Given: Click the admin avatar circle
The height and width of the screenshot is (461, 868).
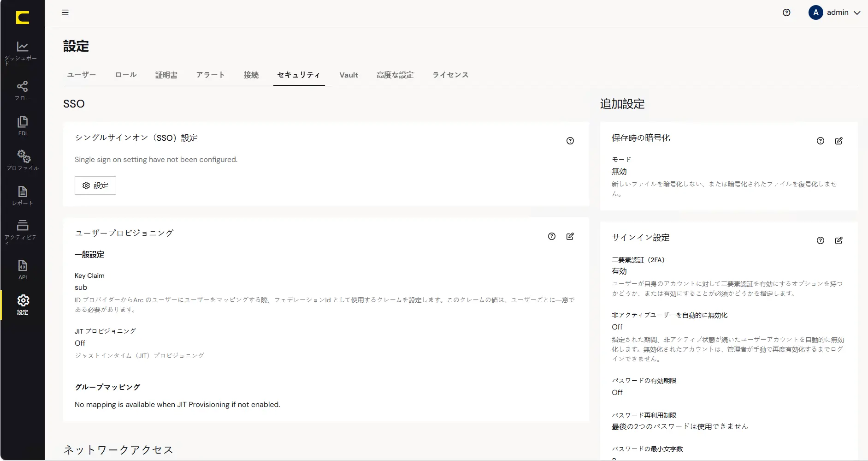Looking at the screenshot, I should [815, 12].
